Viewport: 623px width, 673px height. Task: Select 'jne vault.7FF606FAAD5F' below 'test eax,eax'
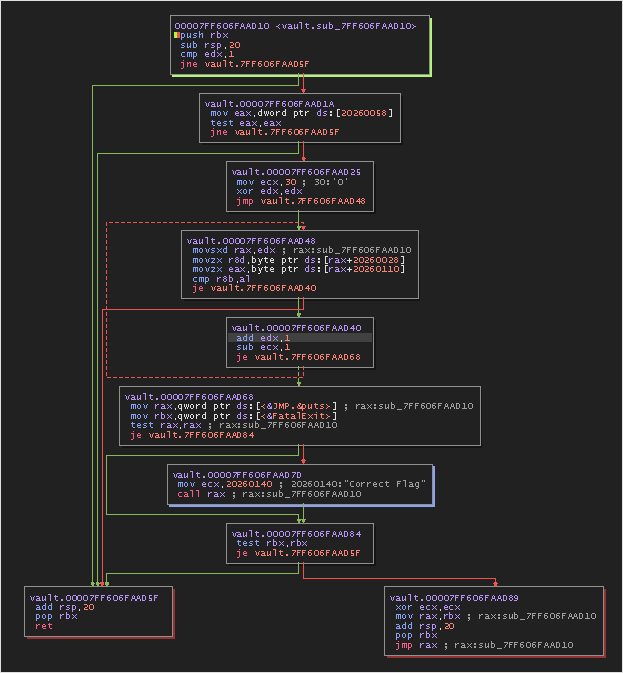[275, 132]
